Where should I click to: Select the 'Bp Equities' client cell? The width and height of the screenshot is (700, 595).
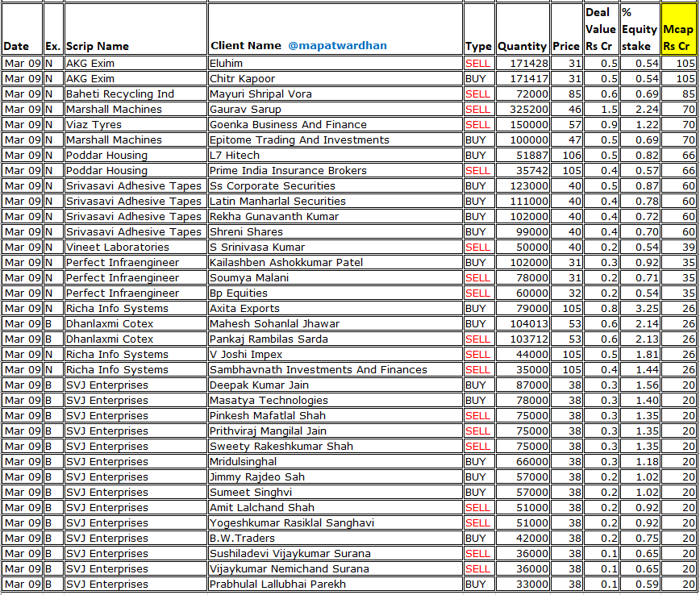(x=335, y=293)
